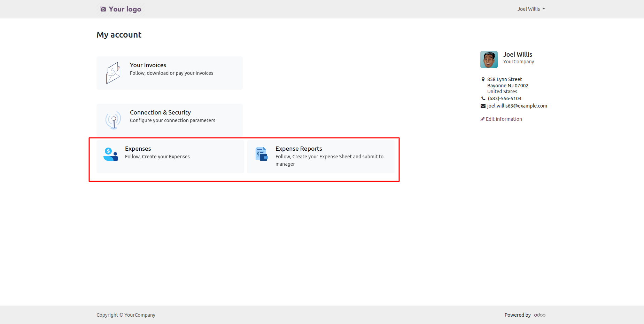Click the map marker address icon

point(483,79)
